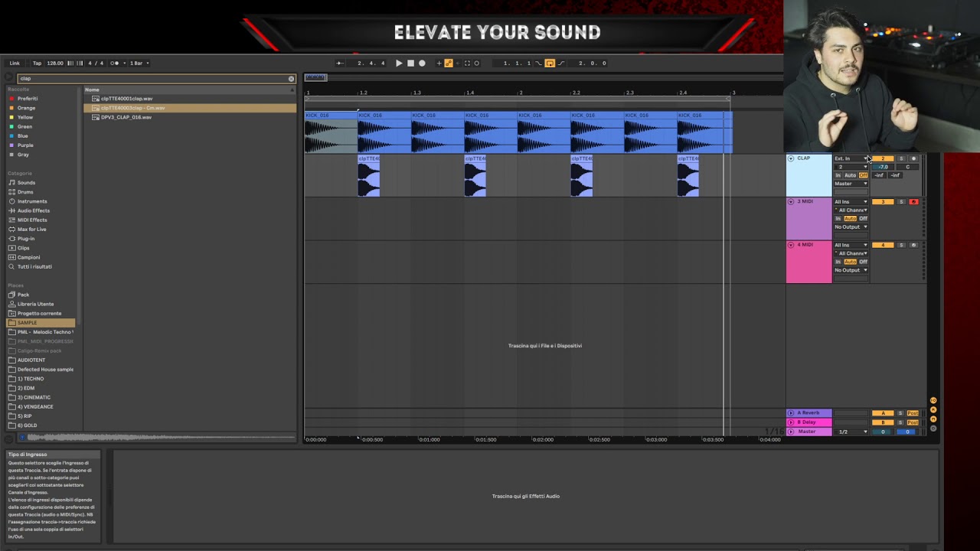Toggle CLAP track activator button 2
Image resolution: width=980 pixels, height=551 pixels.
point(883,158)
